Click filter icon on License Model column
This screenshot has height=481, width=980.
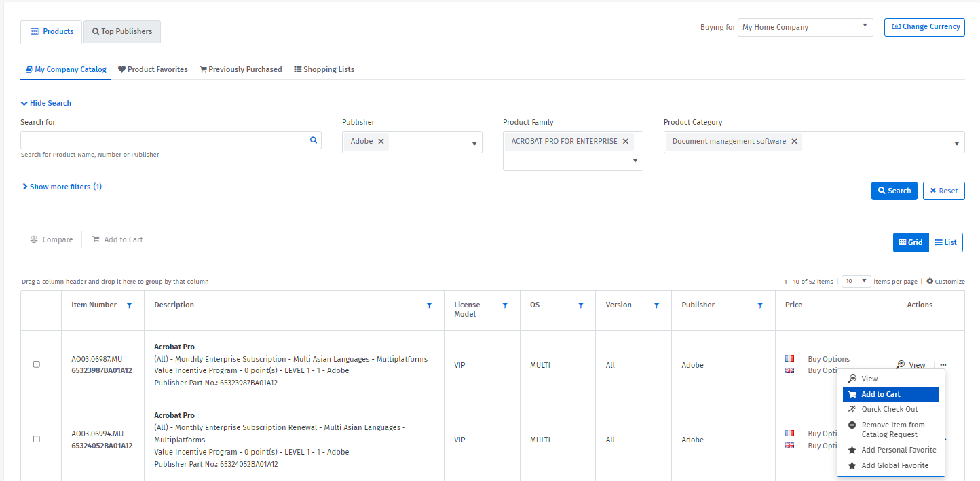[x=505, y=305]
